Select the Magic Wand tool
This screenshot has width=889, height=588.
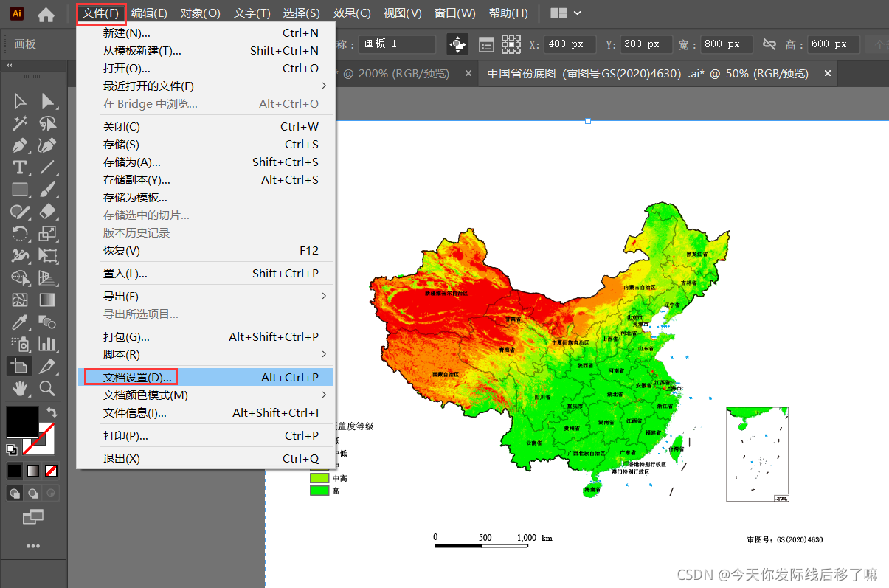(20, 123)
